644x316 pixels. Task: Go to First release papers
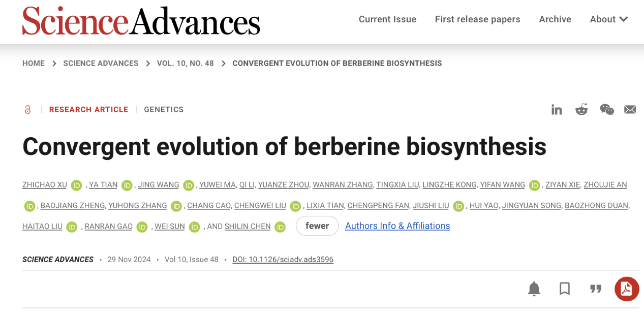click(x=477, y=19)
